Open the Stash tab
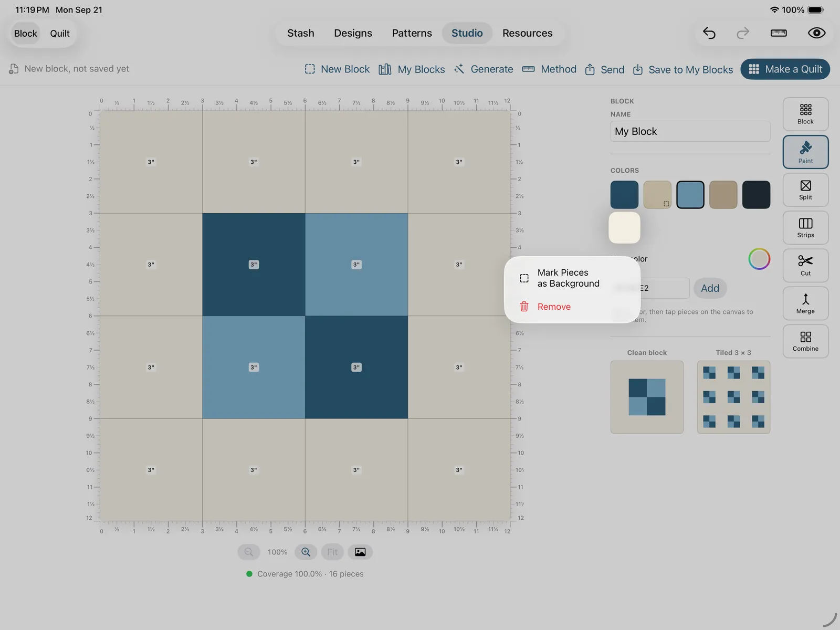Image resolution: width=840 pixels, height=630 pixels. 301,33
